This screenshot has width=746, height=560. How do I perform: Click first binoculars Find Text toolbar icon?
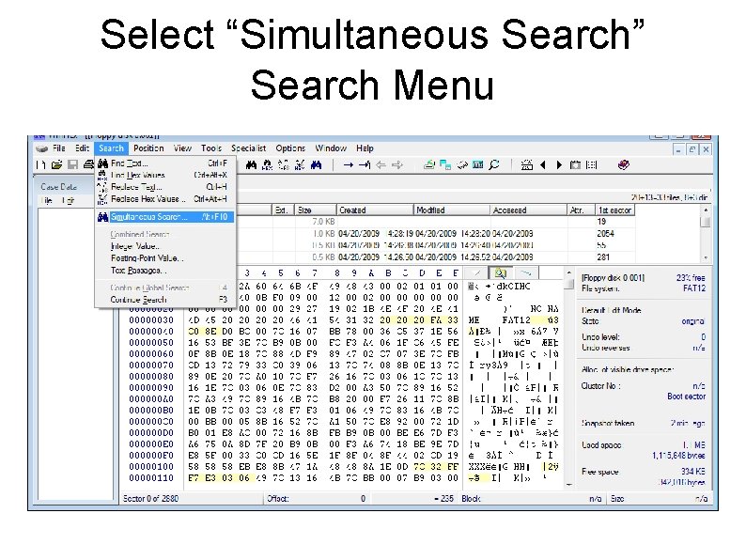[251, 165]
